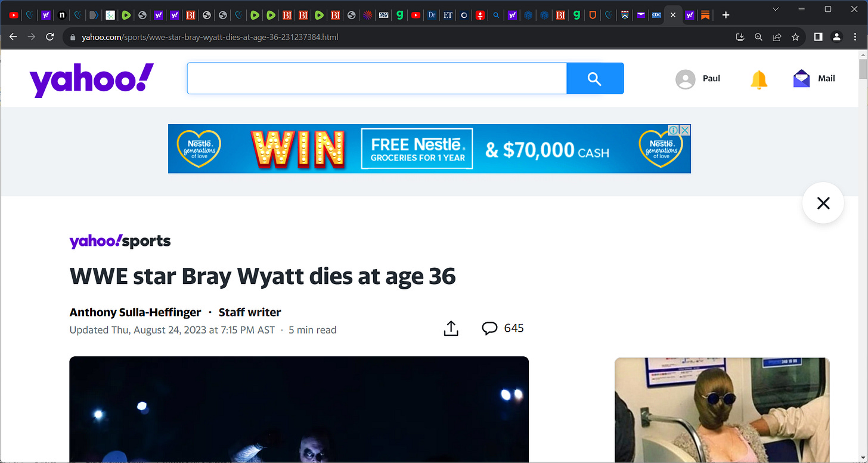Switch to the CDC tab
The image size is (868, 463).
[656, 15]
